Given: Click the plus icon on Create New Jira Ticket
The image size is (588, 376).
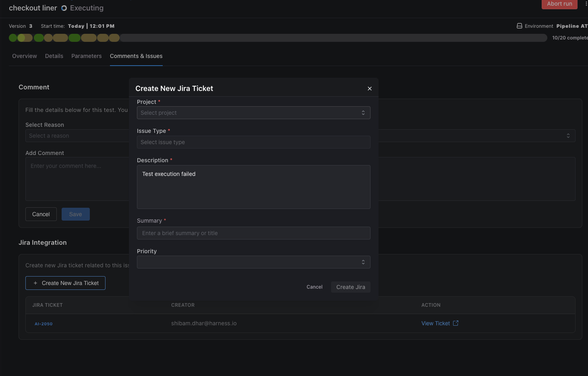Looking at the screenshot, I should 35,283.
